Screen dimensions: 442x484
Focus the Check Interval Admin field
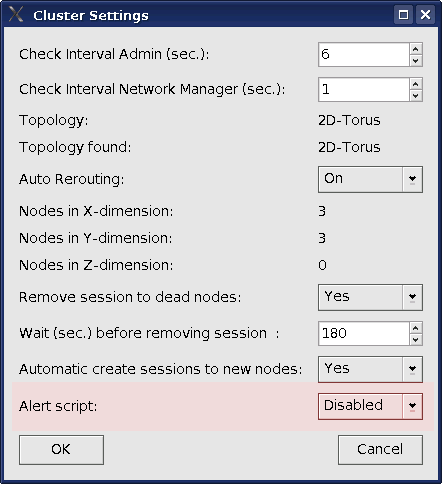(x=364, y=54)
